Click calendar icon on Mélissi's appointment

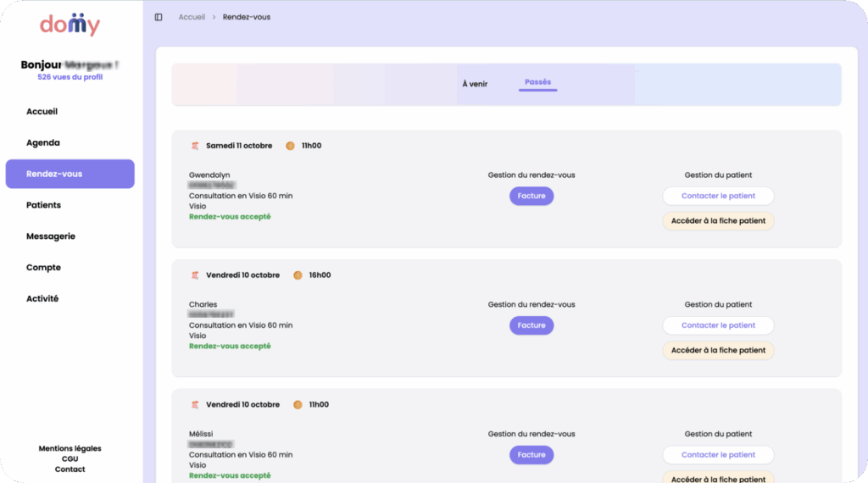coord(195,405)
